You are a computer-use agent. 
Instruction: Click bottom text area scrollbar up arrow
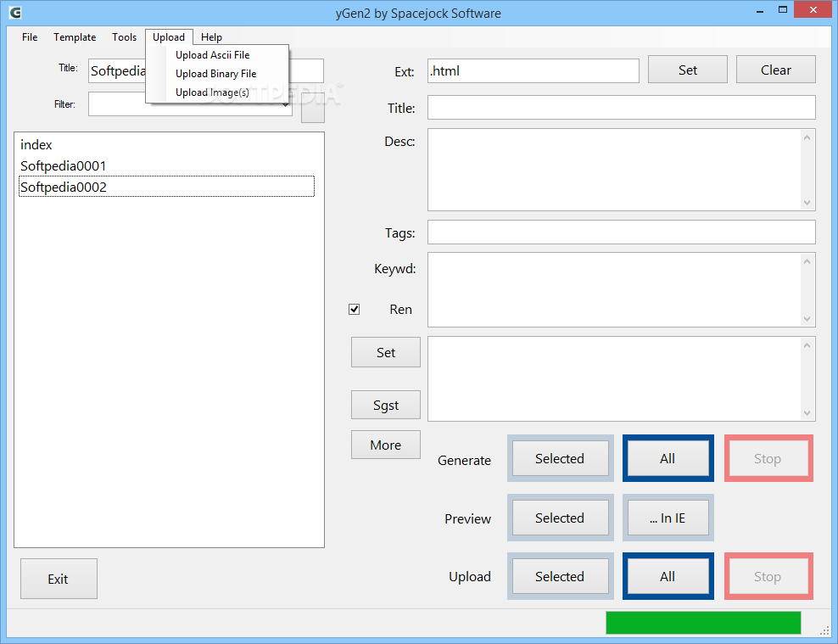point(807,345)
